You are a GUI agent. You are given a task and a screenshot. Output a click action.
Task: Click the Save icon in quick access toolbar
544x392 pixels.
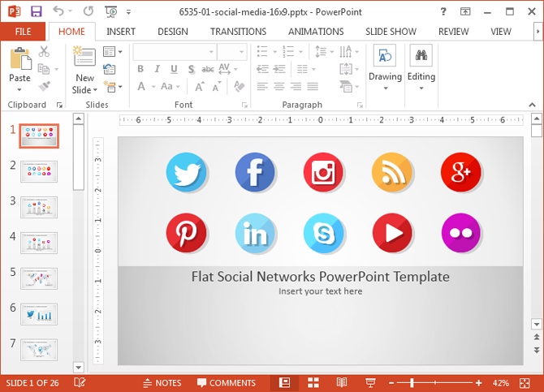[x=36, y=11]
